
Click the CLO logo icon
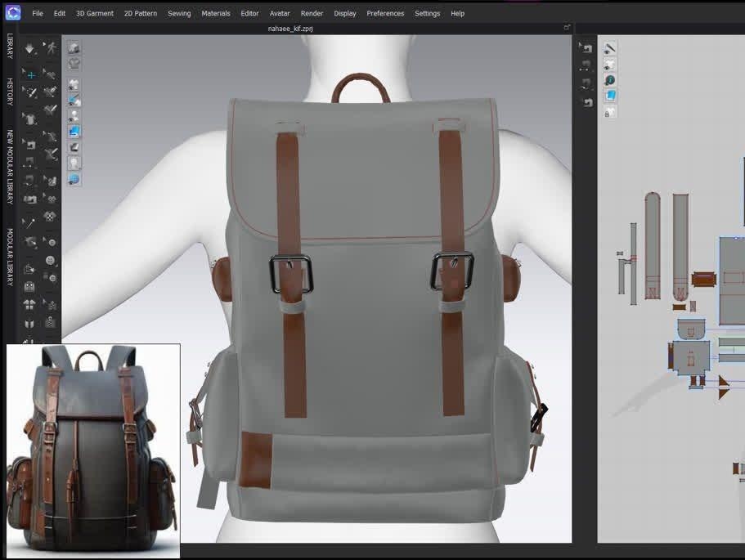[x=12, y=13]
